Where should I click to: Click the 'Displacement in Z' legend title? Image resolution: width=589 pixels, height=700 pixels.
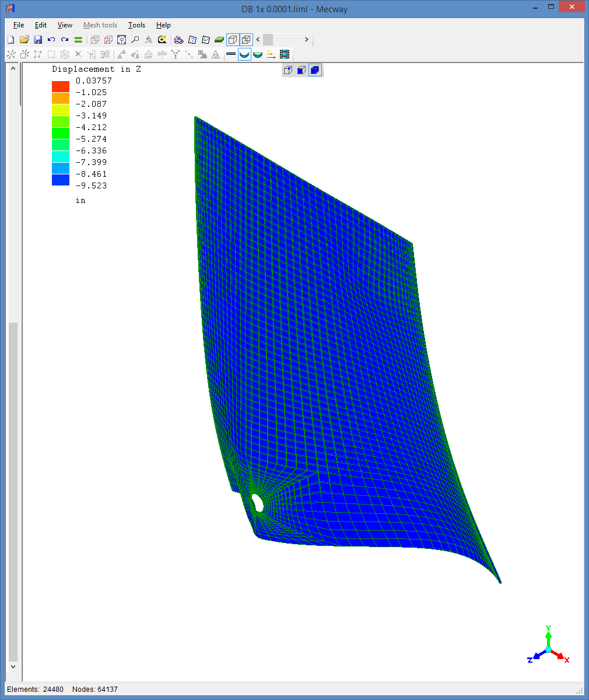[x=97, y=69]
